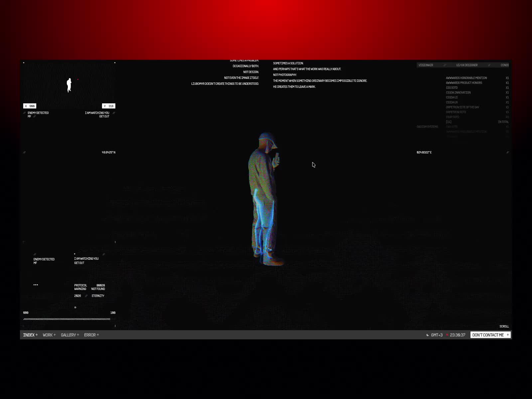Open the WORK navigation item
Screen dimensions: 532x399
pyautogui.click(x=49, y=335)
